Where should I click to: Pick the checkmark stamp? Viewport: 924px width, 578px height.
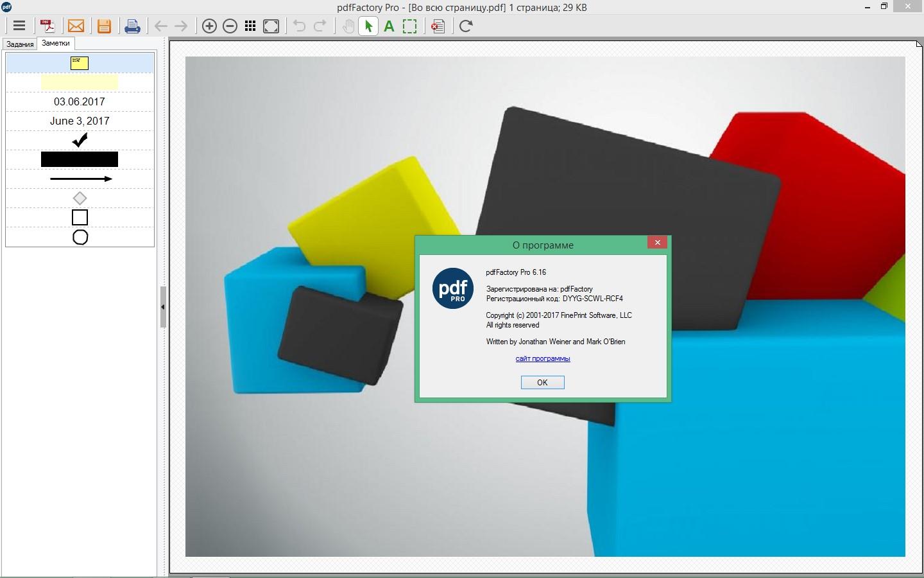[80, 140]
